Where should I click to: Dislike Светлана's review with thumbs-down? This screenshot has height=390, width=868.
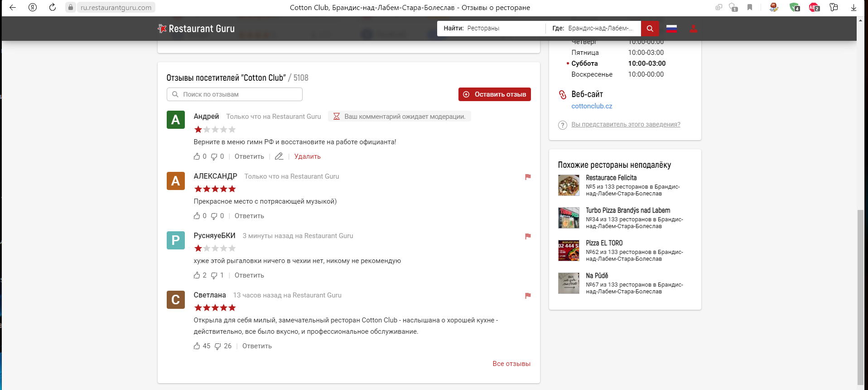[218, 346]
